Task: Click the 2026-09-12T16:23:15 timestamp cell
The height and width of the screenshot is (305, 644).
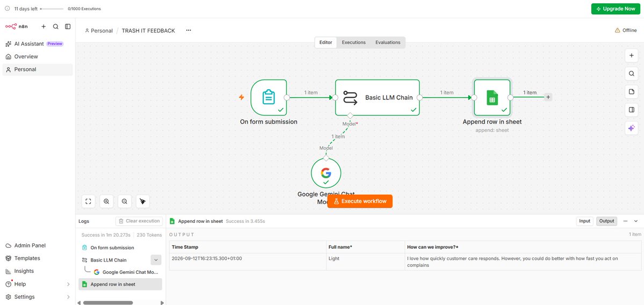Action: coord(248,262)
